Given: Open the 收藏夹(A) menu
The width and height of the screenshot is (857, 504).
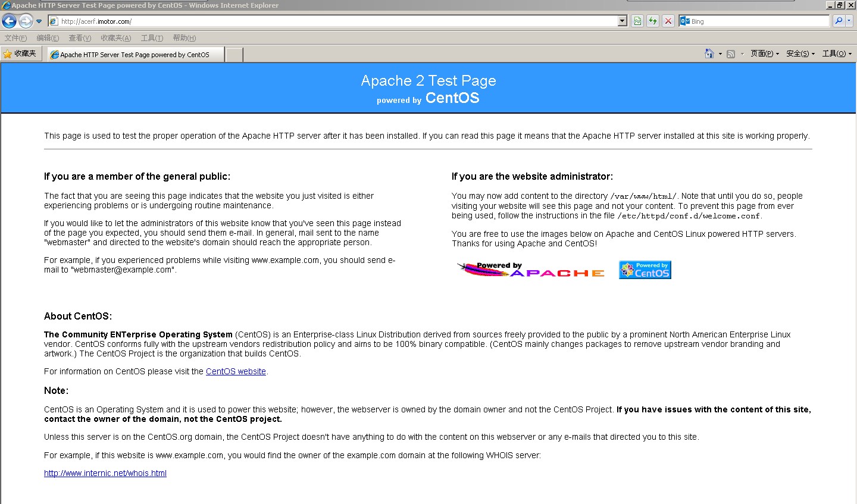Looking at the screenshot, I should (115, 38).
